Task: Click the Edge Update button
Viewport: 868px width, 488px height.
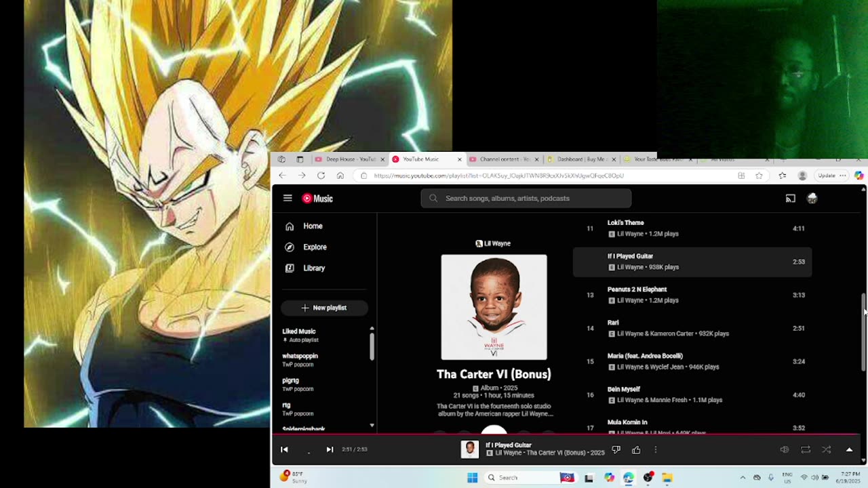Action: pyautogui.click(x=826, y=176)
